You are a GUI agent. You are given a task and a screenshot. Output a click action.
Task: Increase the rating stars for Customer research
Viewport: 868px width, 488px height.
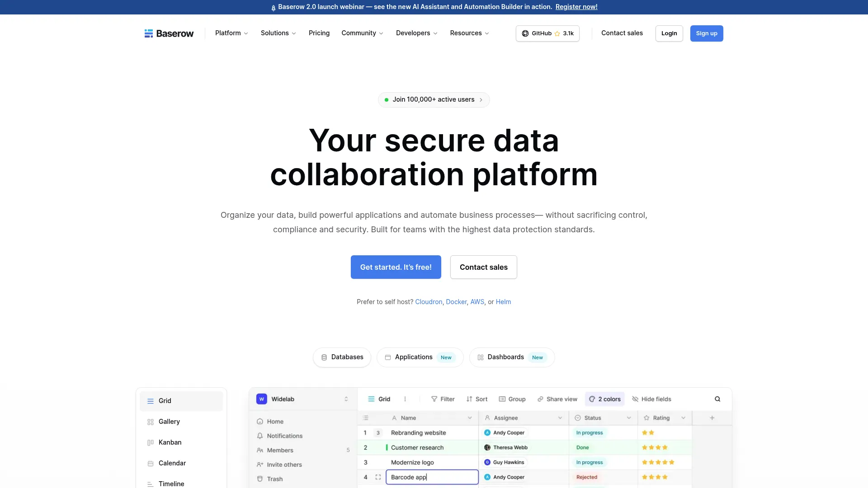[655, 447]
